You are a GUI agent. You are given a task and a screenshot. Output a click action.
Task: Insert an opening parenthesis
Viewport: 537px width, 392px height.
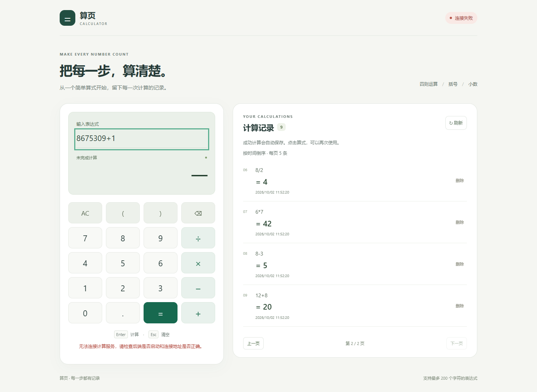(123, 213)
